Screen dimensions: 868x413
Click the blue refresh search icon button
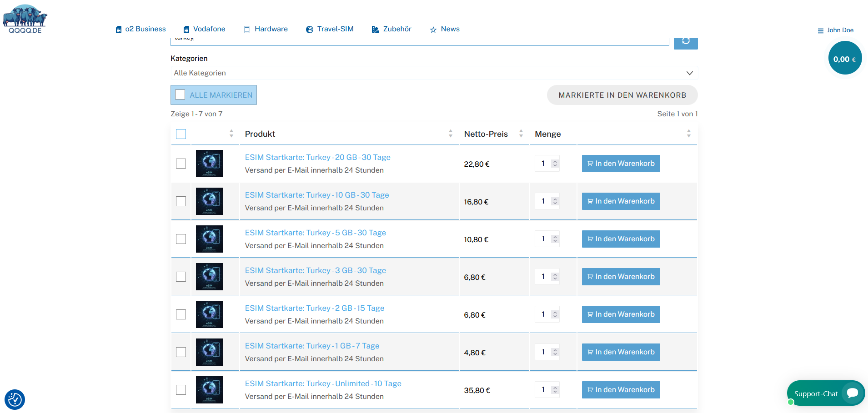pyautogui.click(x=685, y=42)
